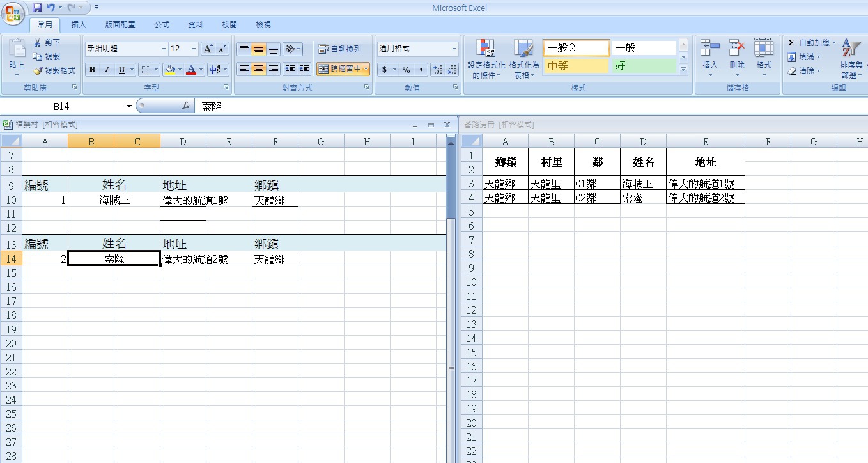Image resolution: width=868 pixels, height=463 pixels.
Task: Expand the Name Box dropdown arrow
Action: pyautogui.click(x=129, y=106)
